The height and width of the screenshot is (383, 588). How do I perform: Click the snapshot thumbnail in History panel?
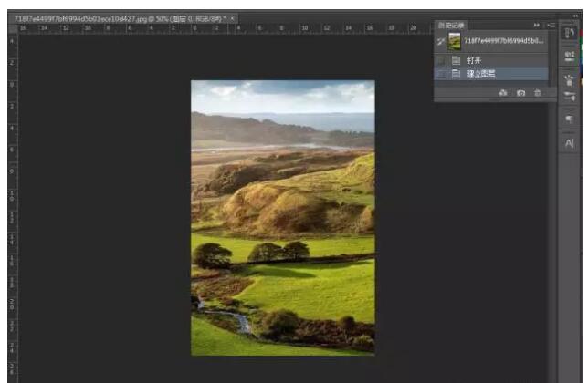click(x=455, y=42)
